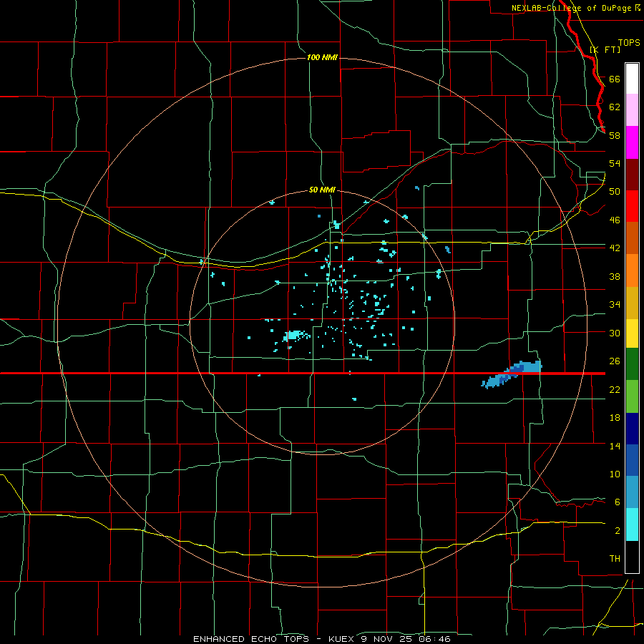Pick the navy blue legend color band
Image resolution: width=644 pixels, height=644 pixels.
click(x=632, y=429)
